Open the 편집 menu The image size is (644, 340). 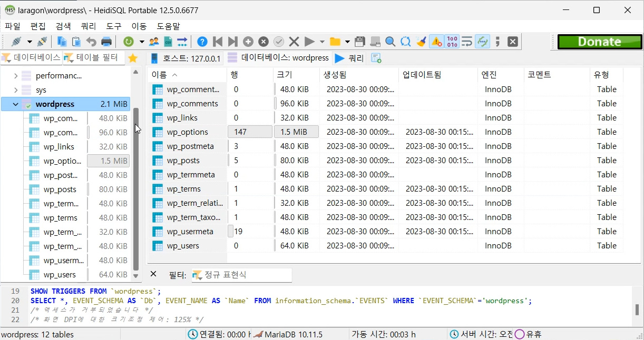click(38, 26)
